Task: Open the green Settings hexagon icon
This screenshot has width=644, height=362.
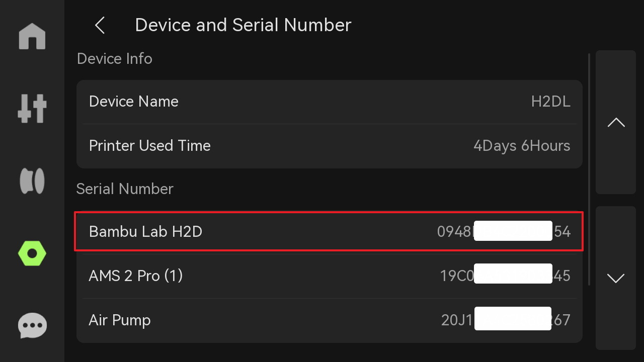Action: (32, 253)
